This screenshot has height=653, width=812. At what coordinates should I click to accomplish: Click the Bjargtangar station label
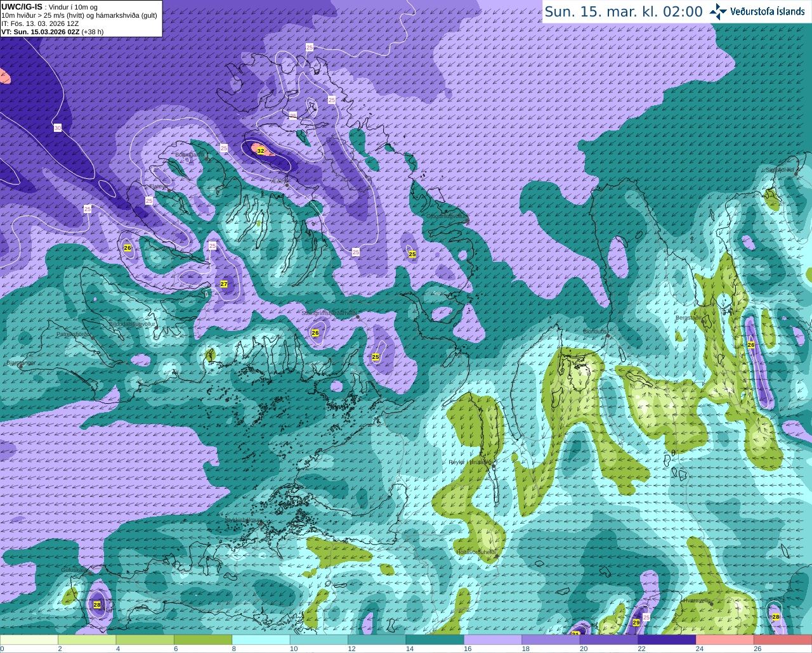(21, 363)
